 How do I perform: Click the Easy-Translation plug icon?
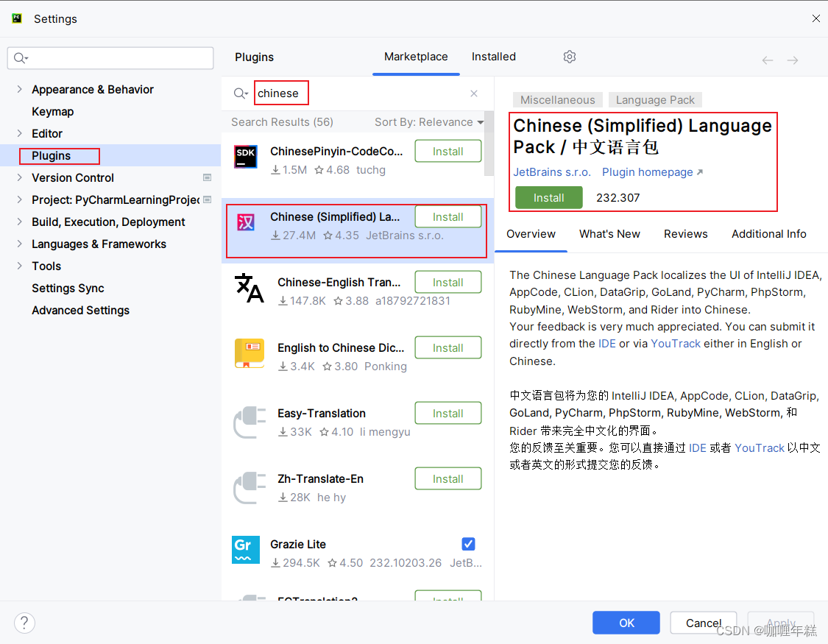[250, 422]
